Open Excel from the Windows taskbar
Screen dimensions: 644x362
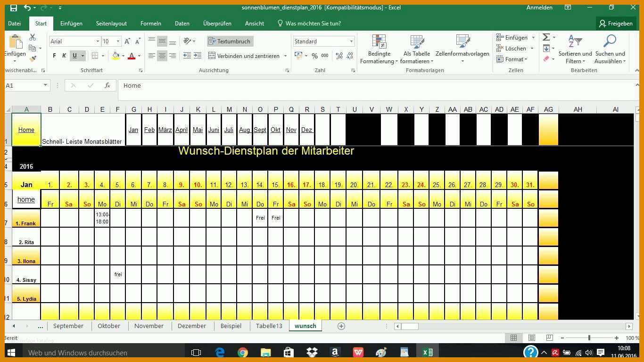pyautogui.click(x=428, y=353)
